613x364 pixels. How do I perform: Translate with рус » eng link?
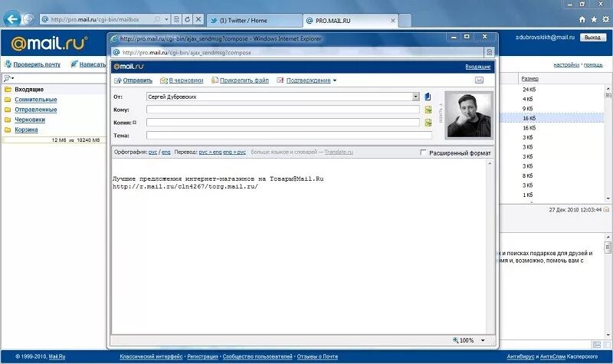tap(210, 152)
